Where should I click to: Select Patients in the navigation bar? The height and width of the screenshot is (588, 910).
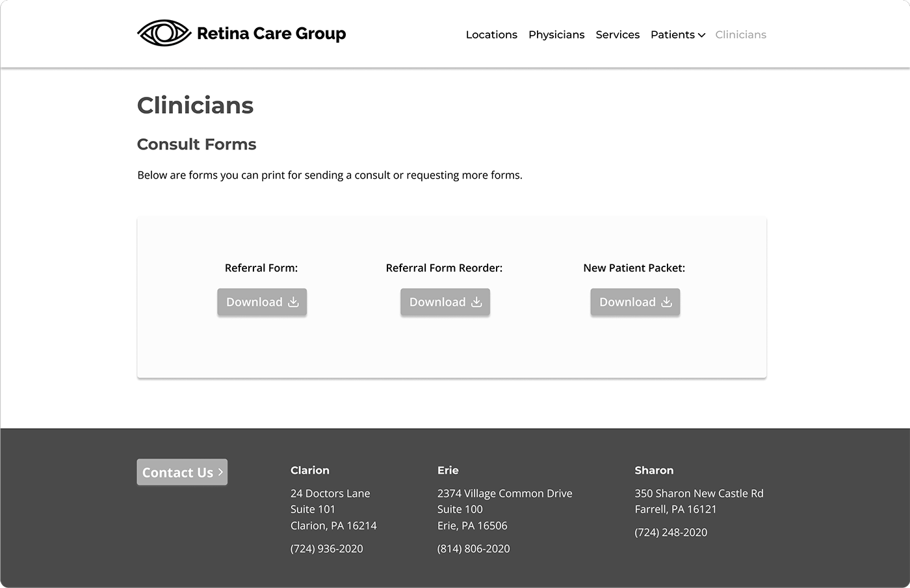coord(672,35)
